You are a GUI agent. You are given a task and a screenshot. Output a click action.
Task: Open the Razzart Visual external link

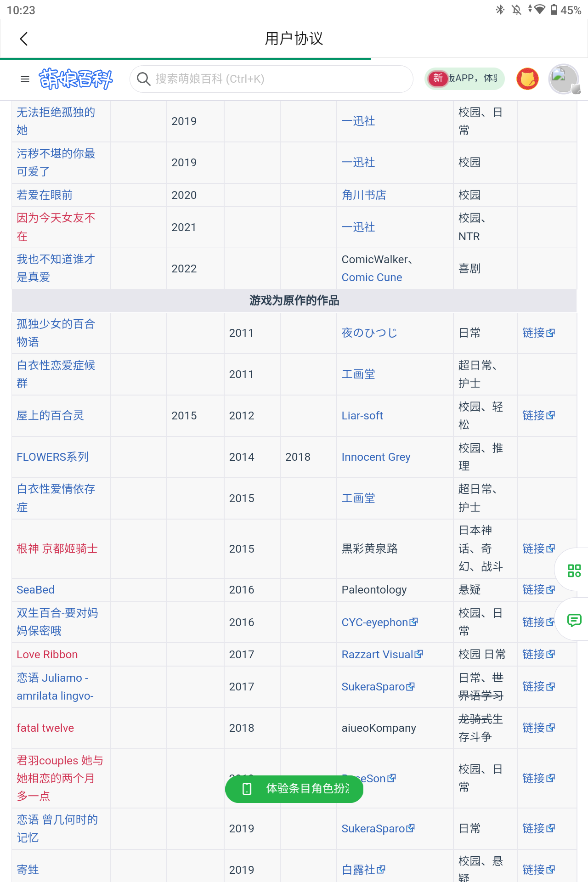[x=382, y=654]
